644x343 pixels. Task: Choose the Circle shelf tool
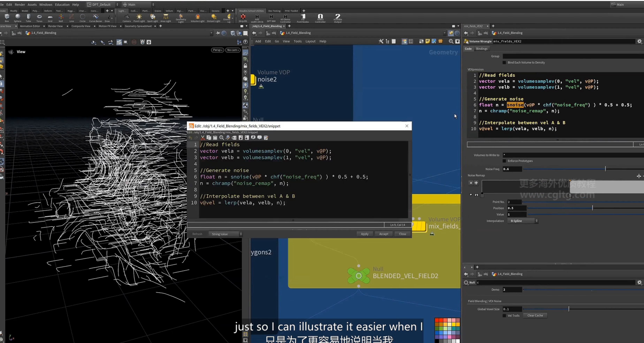[82, 18]
